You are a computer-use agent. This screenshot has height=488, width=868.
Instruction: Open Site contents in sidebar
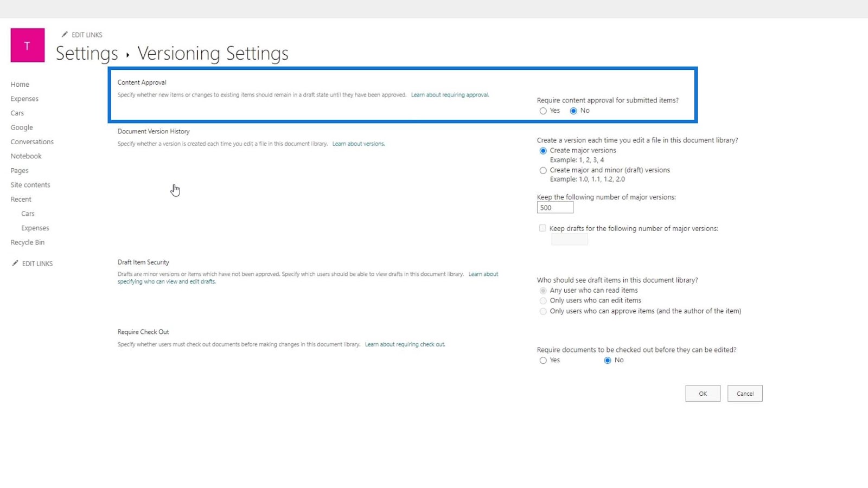pos(30,185)
